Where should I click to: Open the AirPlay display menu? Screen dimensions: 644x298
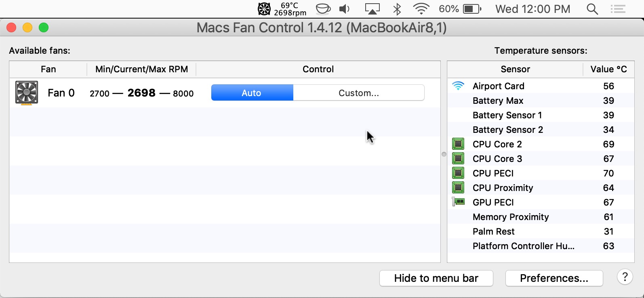[372, 9]
